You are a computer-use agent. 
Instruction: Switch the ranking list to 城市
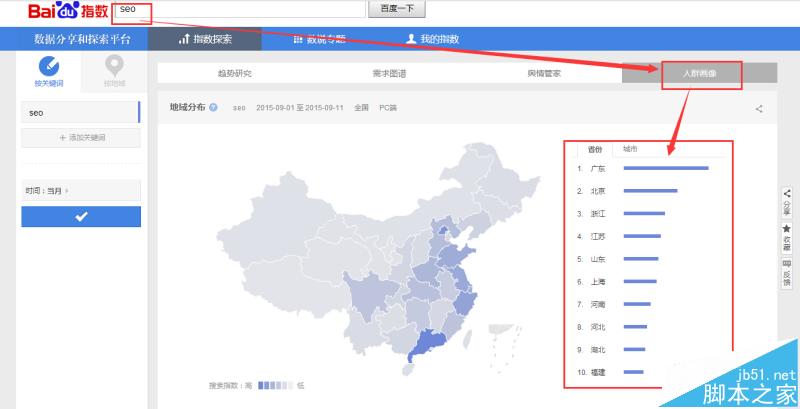[x=630, y=149]
